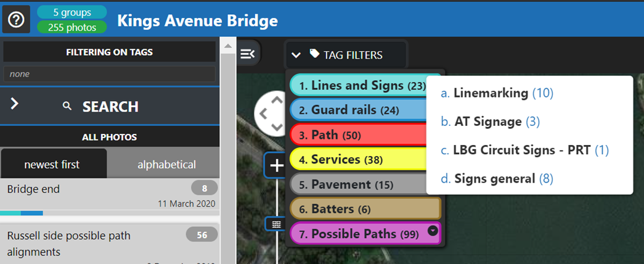The image size is (644, 264).
Task: Click the search magnifier icon
Action: pos(68,107)
